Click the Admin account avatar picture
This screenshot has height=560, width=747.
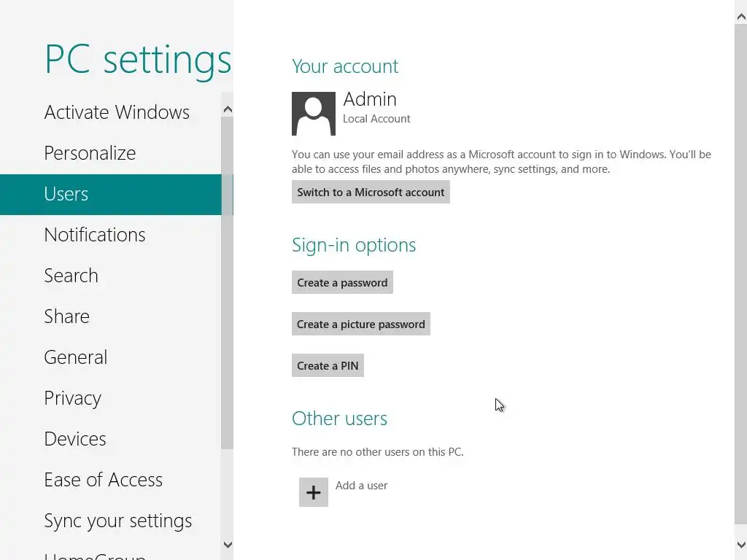click(x=314, y=114)
